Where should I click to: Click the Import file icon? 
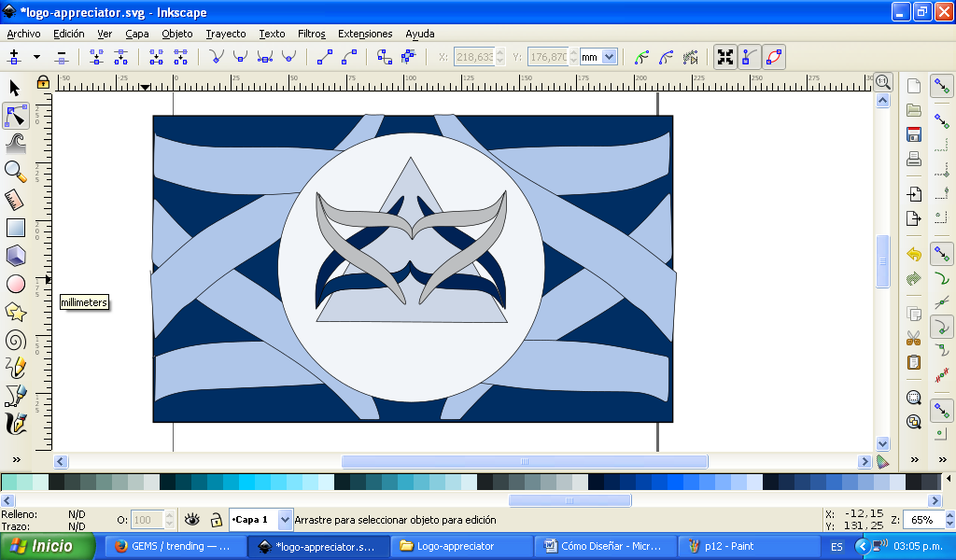click(913, 194)
